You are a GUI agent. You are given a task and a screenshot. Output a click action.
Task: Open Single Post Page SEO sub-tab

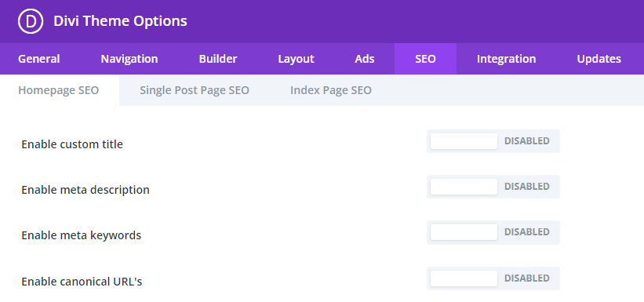[x=195, y=90]
